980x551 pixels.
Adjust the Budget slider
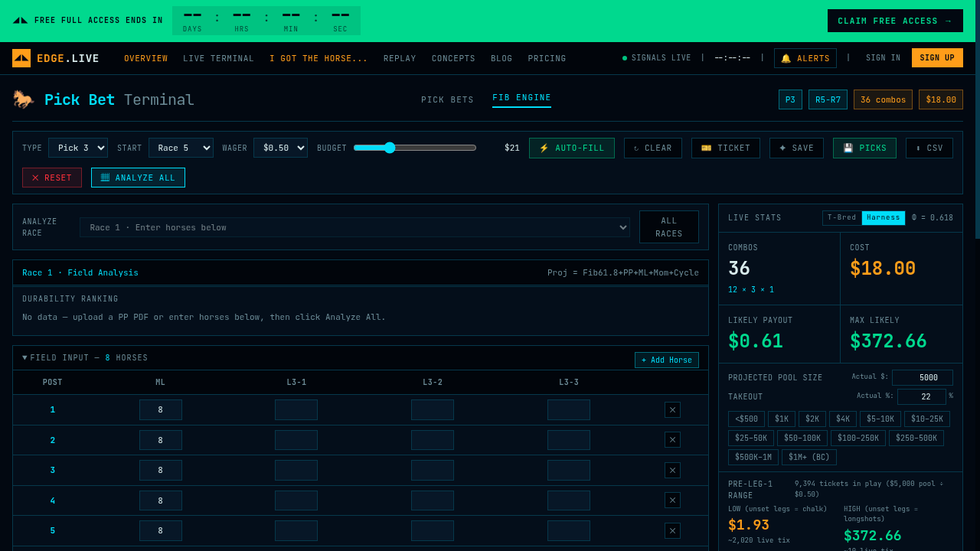tap(415, 148)
